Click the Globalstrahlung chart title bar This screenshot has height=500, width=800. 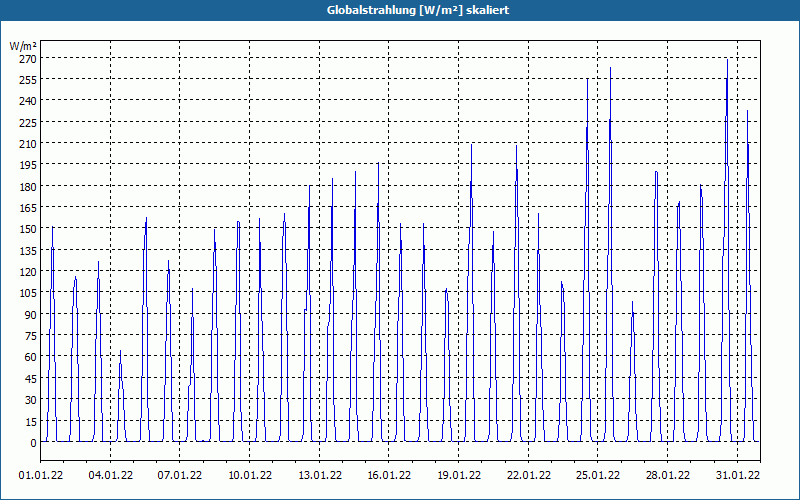400,10
